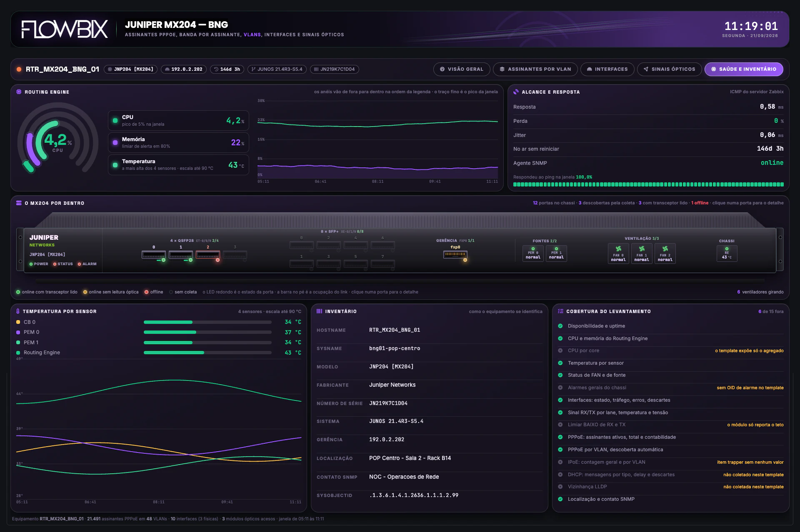The image size is (800, 532).
Task: Click check icon for Temperatura por sensor coverage row
Action: [560, 363]
